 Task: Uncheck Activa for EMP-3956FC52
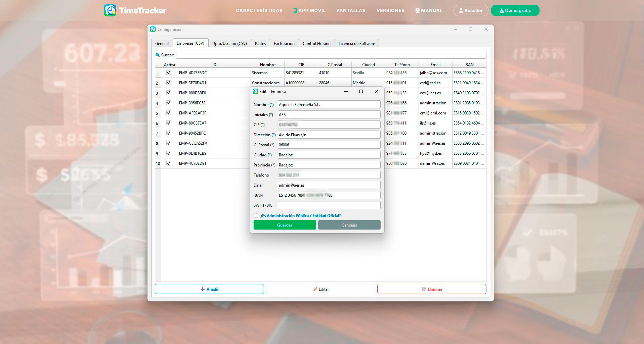pos(169,103)
